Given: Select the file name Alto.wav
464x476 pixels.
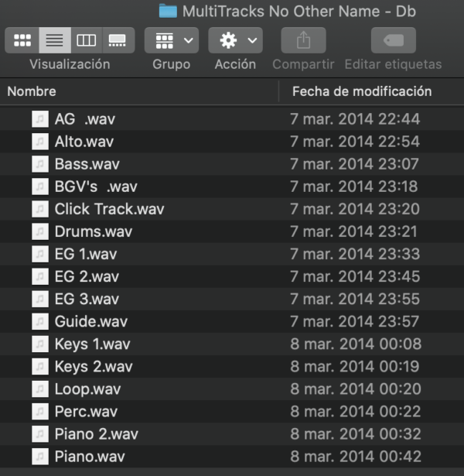Looking at the screenshot, I should pos(84,142).
